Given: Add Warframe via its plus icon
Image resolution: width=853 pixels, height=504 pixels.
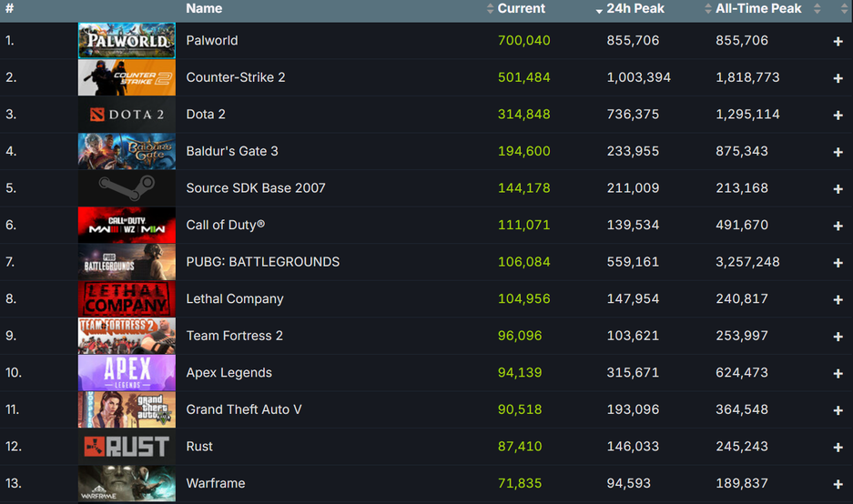Looking at the screenshot, I should click(x=838, y=484).
